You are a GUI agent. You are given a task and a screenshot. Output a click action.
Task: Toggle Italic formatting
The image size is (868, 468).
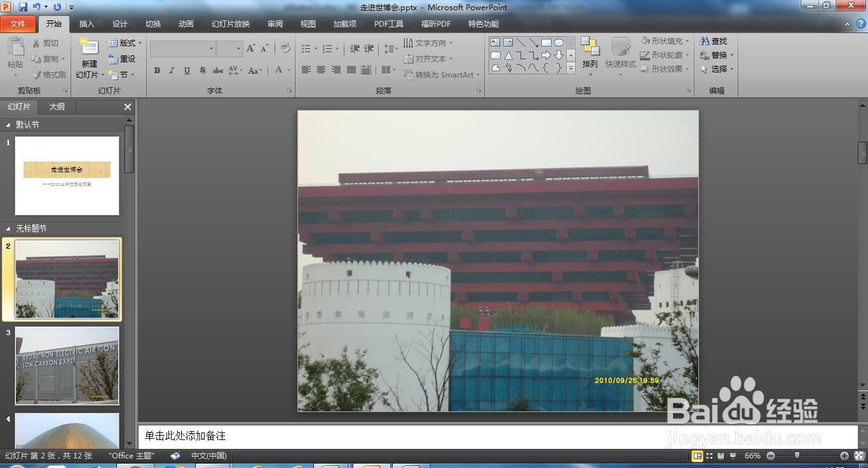point(172,71)
